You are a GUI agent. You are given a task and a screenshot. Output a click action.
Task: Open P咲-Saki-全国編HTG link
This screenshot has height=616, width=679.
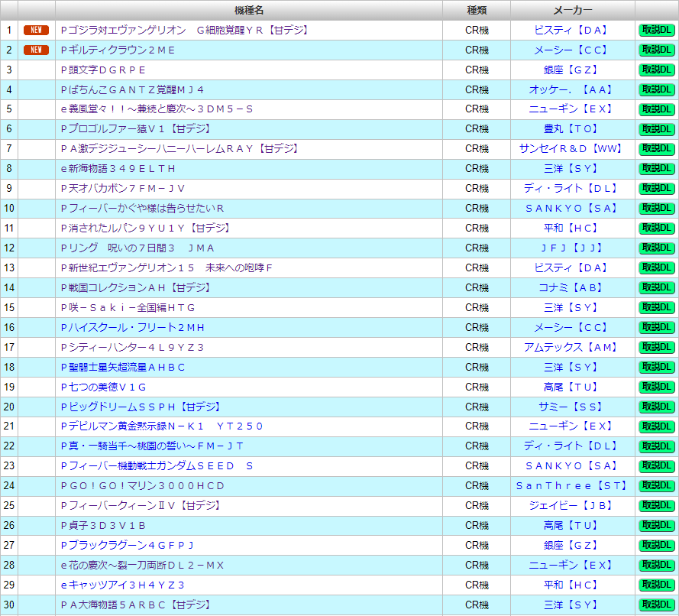[x=128, y=307]
